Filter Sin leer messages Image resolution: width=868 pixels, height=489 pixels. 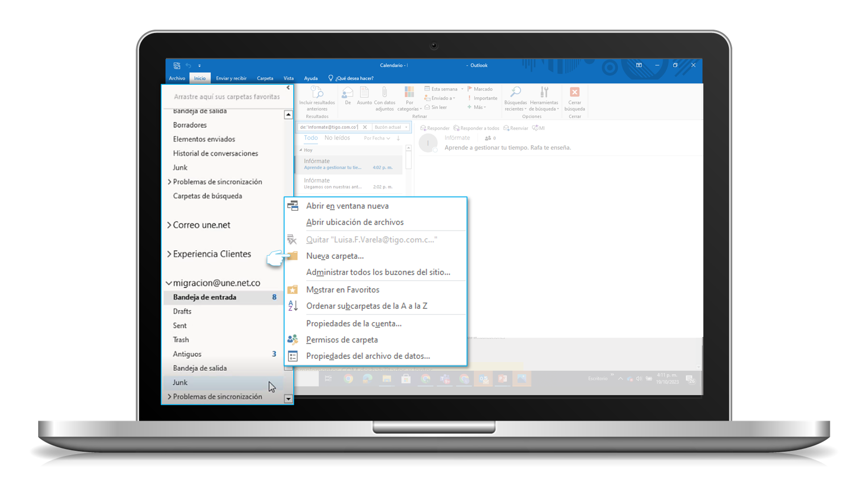pyautogui.click(x=436, y=107)
